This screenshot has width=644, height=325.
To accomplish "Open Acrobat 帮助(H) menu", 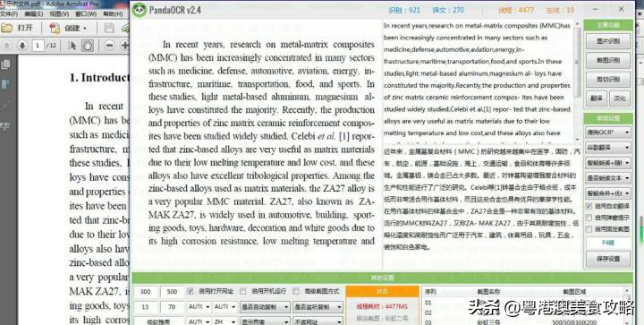I will 113,14.
